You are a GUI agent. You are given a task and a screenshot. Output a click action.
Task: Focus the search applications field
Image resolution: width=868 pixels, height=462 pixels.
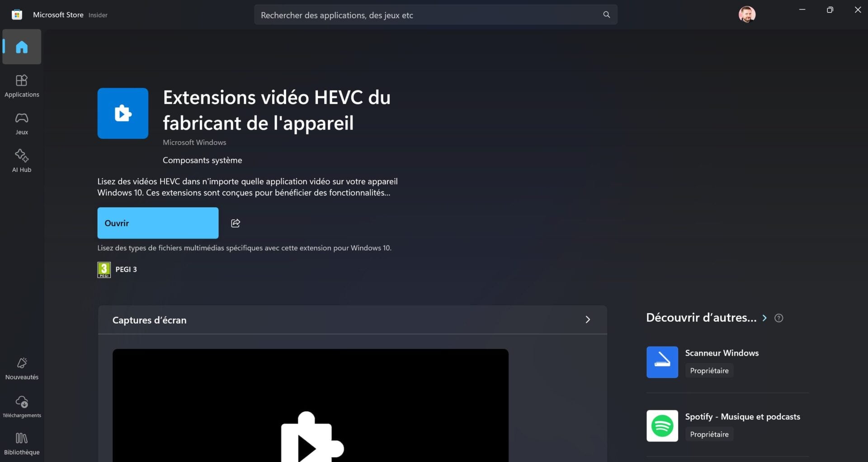pyautogui.click(x=435, y=15)
